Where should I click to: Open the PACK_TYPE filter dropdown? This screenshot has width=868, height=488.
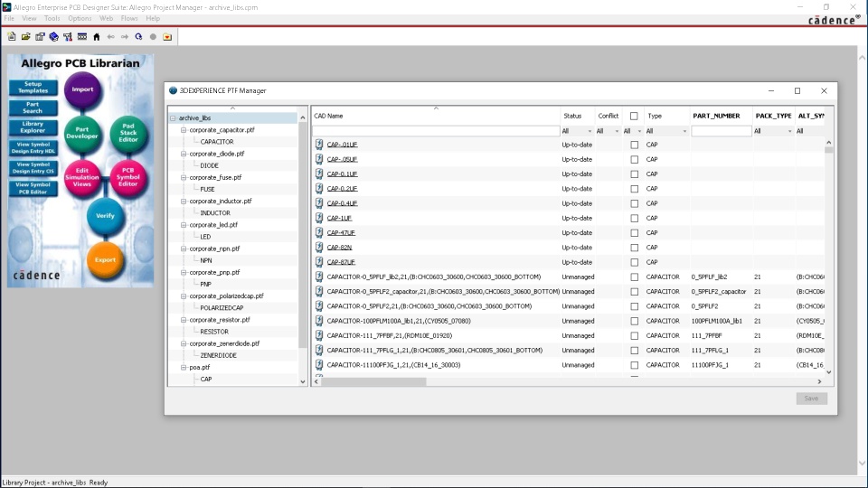coord(773,131)
